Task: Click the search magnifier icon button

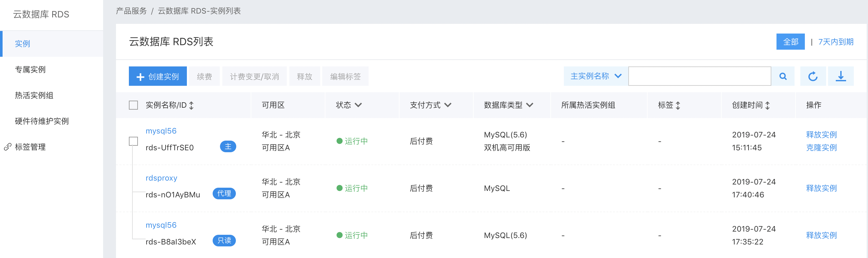Action: pos(783,76)
